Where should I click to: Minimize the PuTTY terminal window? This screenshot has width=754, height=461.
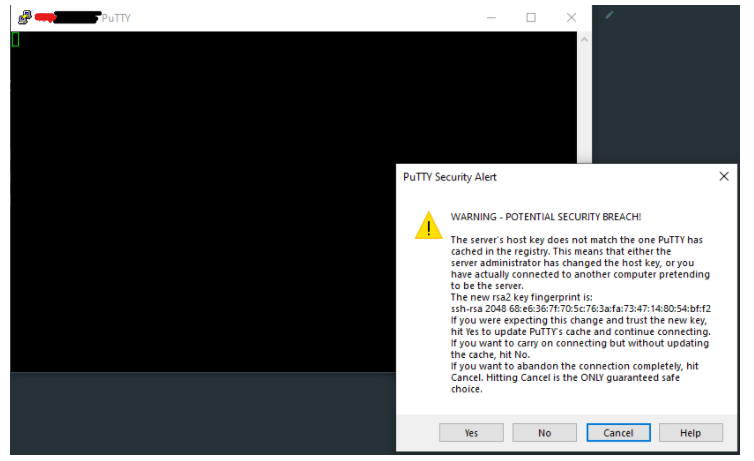click(491, 18)
